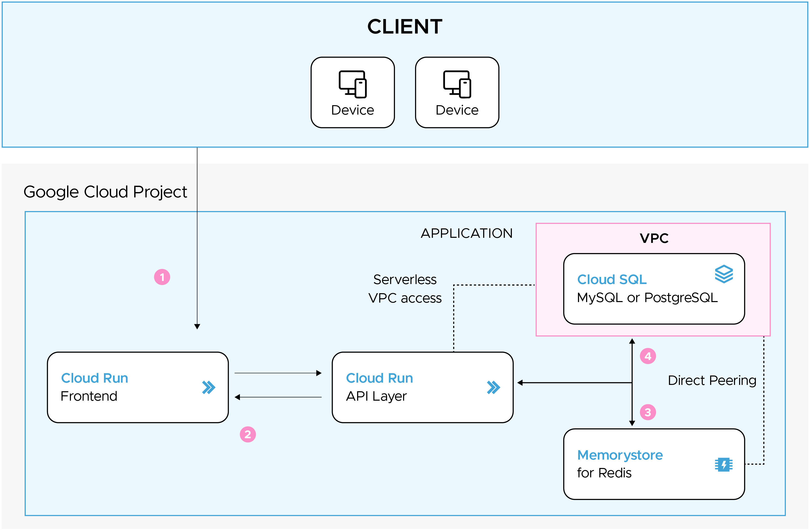Viewport: 810px width, 532px height.
Task: Click pink step marker number 2
Action: 248,434
